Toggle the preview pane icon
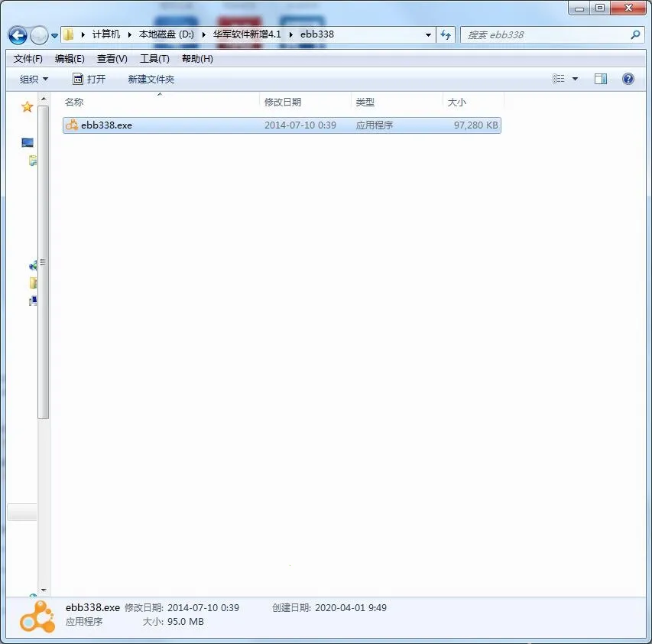Screen dimensions: 652x644 [601, 79]
